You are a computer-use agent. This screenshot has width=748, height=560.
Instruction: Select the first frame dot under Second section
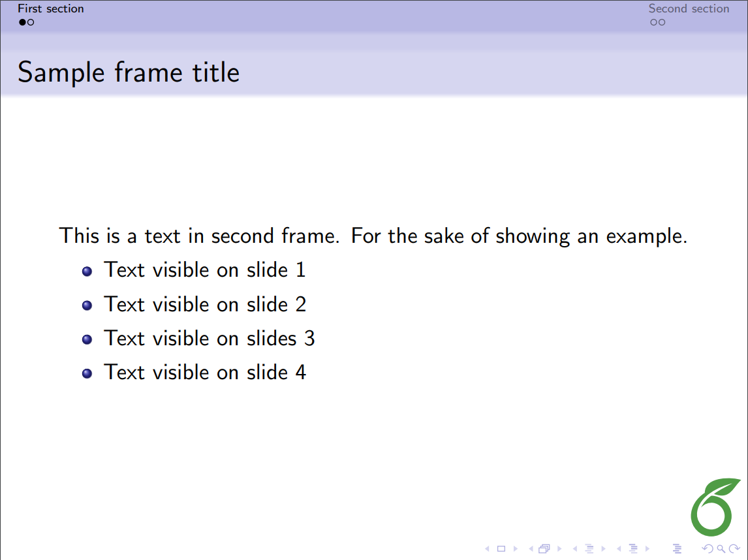(x=653, y=23)
